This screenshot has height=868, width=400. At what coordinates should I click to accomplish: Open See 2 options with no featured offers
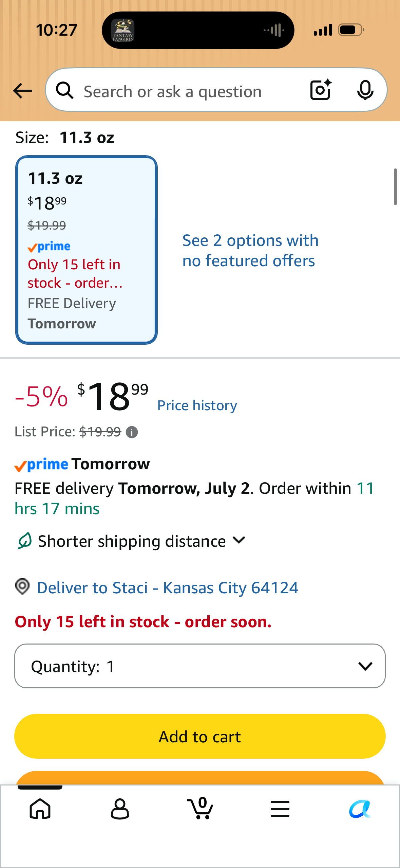250,251
